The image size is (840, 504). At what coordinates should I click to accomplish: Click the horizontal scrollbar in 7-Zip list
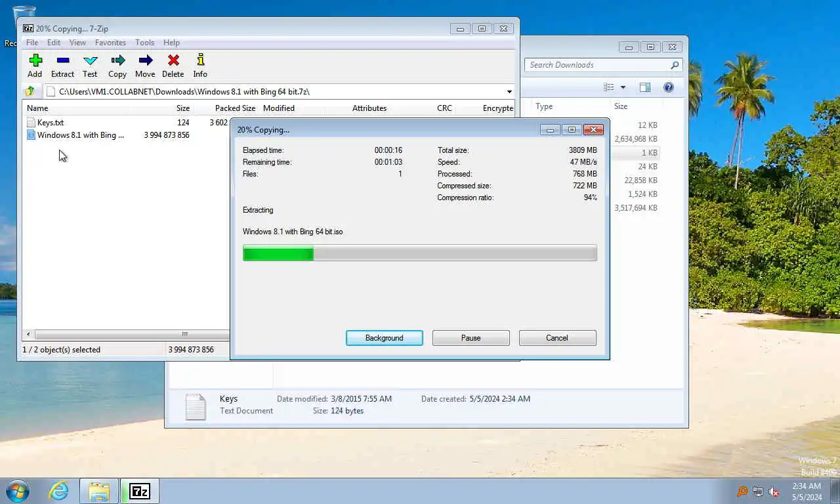[131, 334]
